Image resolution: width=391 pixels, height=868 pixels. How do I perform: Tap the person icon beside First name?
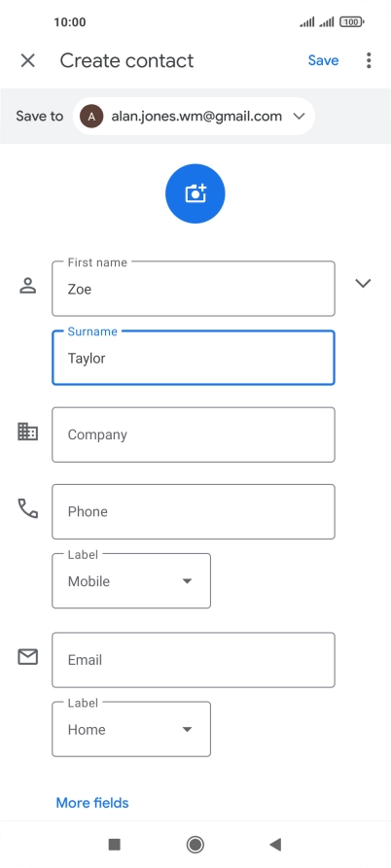(27, 286)
